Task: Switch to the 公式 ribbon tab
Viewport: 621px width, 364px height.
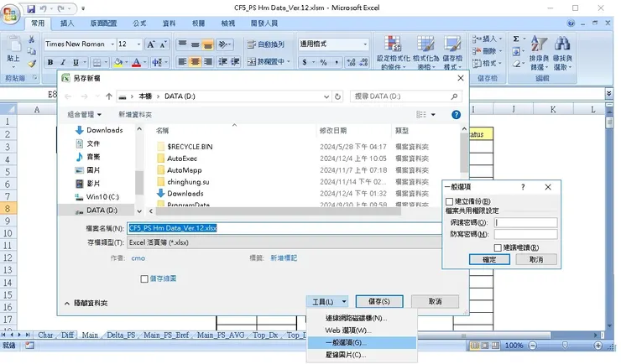Action: click(x=139, y=23)
